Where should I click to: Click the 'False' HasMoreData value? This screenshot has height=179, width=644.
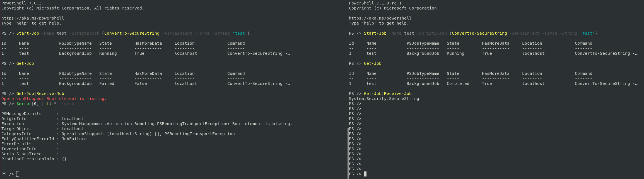click(x=141, y=83)
